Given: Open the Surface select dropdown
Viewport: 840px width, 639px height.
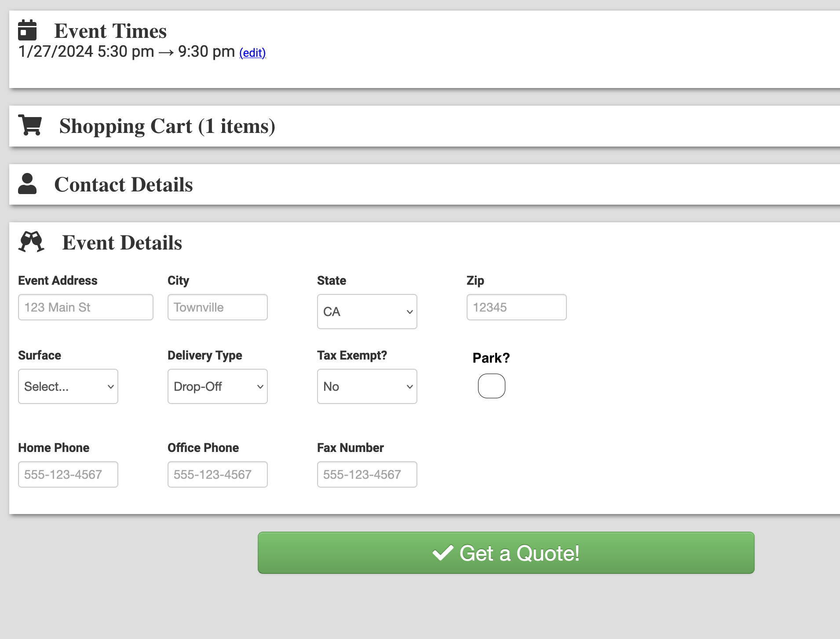Looking at the screenshot, I should tap(68, 386).
